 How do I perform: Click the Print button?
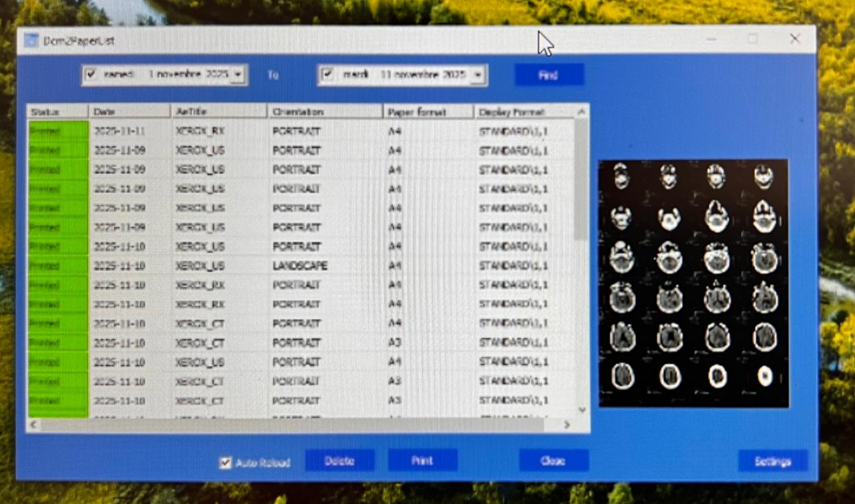[422, 461]
